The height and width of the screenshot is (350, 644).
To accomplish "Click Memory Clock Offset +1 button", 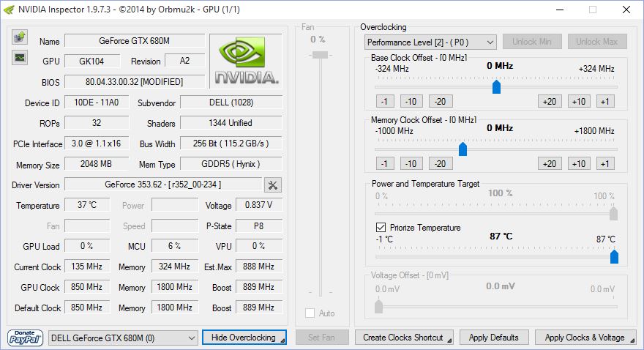I will click(x=605, y=163).
